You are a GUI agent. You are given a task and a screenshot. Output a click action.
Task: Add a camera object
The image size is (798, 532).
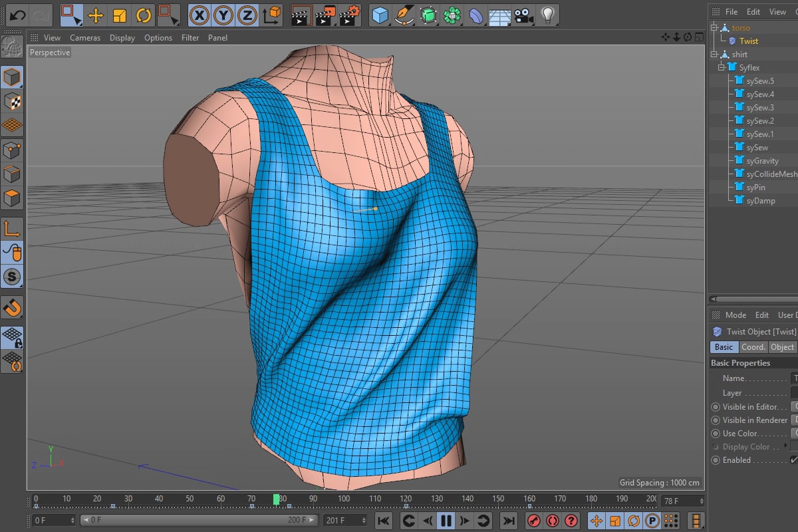523,15
